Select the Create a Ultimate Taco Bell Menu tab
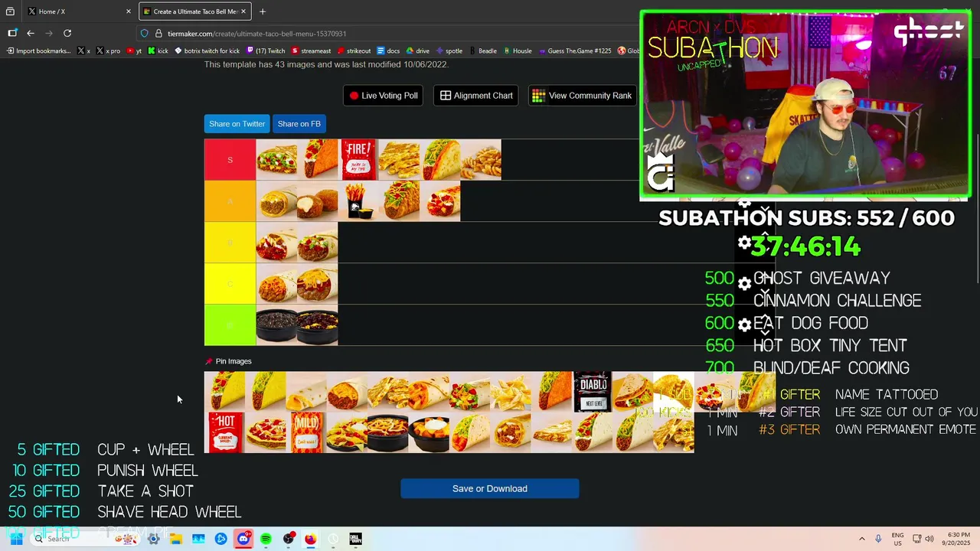Screen dimensions: 980x551 click(195, 11)
